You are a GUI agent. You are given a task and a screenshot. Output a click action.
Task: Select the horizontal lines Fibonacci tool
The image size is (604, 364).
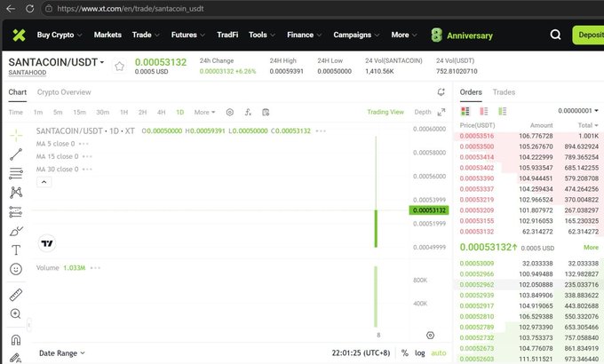coord(16,173)
